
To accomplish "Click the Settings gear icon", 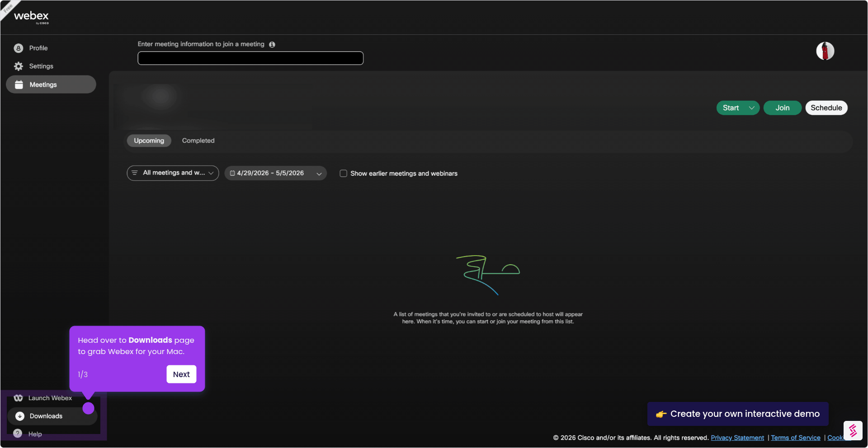I will click(19, 66).
